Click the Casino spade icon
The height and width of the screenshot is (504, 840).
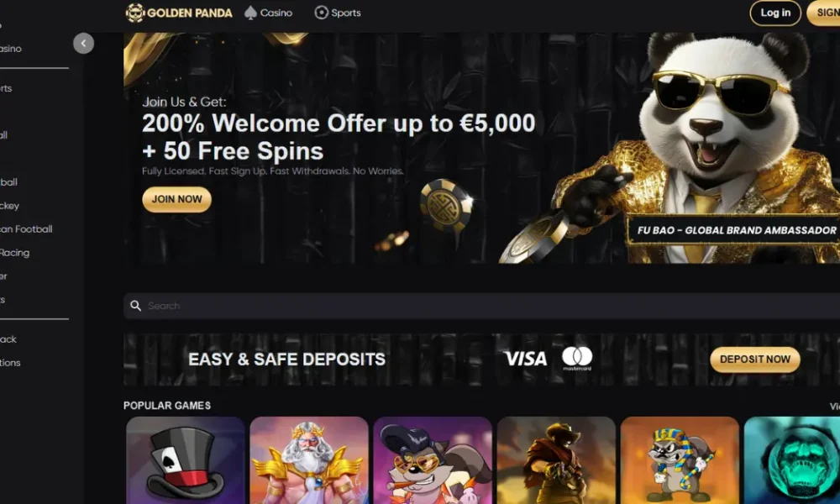(x=250, y=13)
